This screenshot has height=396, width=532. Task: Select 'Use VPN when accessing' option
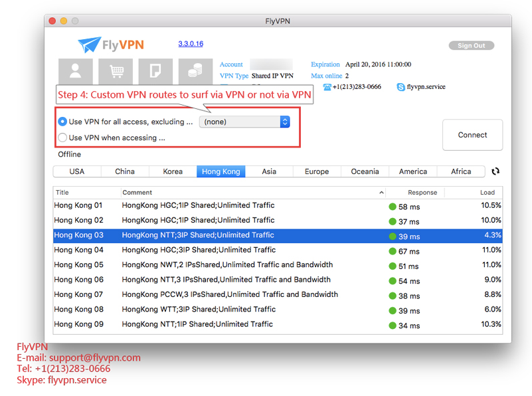tap(62, 138)
